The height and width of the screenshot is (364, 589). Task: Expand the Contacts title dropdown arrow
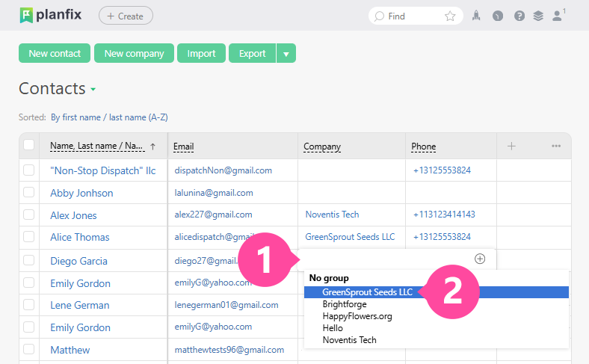tap(93, 90)
